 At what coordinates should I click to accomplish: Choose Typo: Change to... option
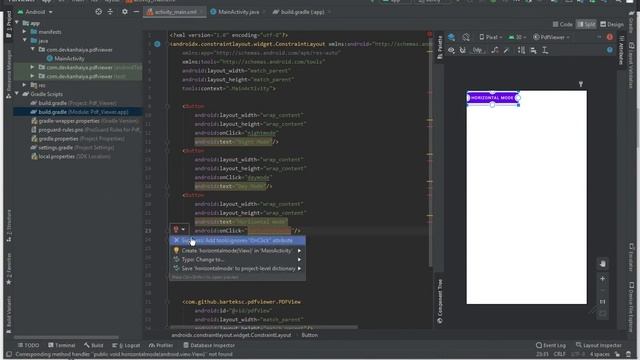237,260
